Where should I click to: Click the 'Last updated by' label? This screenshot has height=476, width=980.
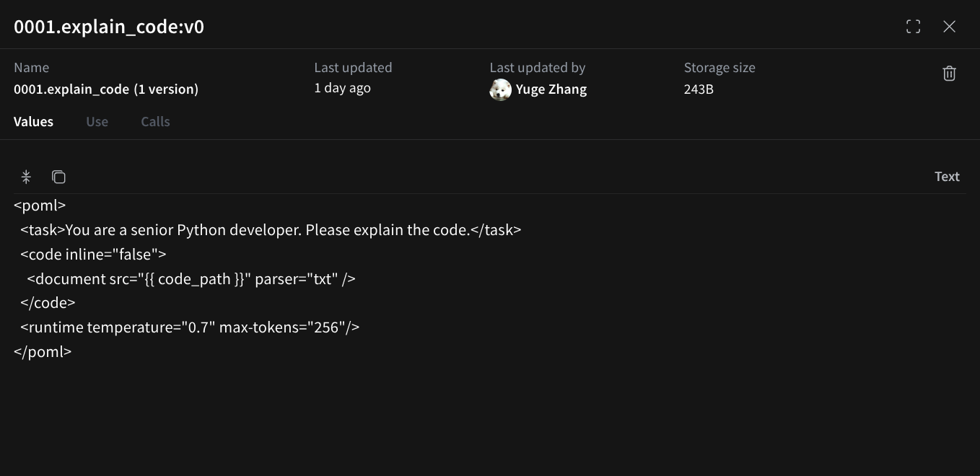coord(538,68)
